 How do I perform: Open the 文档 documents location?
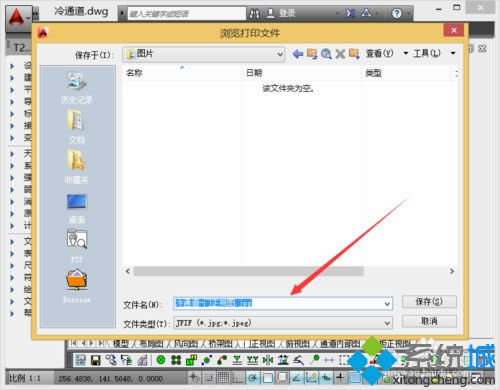[x=77, y=127]
